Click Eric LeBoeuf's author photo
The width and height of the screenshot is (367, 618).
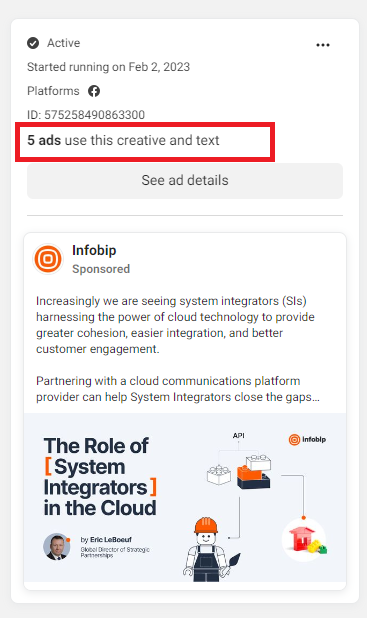(x=56, y=547)
